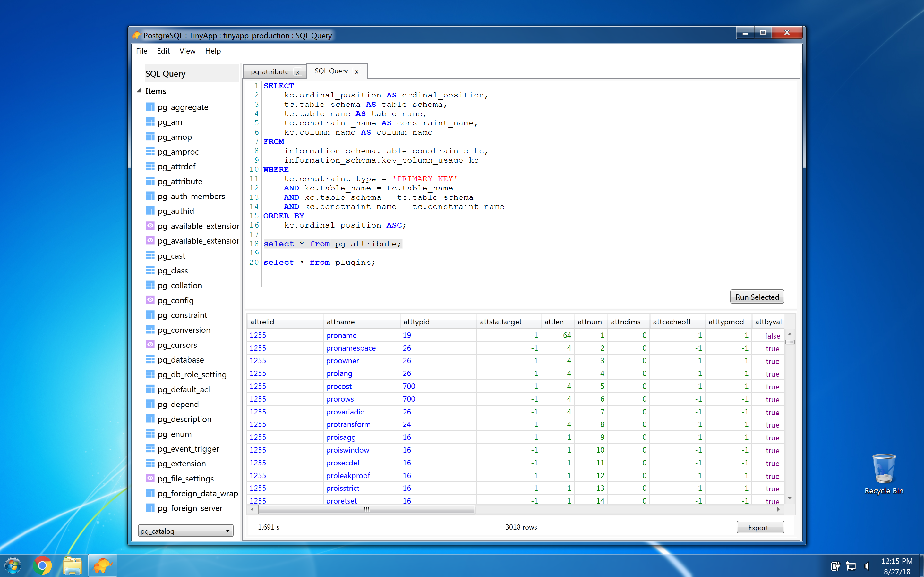The image size is (924, 577).
Task: Click the PostgreSQL TinyApp icon in title bar
Action: click(x=138, y=35)
